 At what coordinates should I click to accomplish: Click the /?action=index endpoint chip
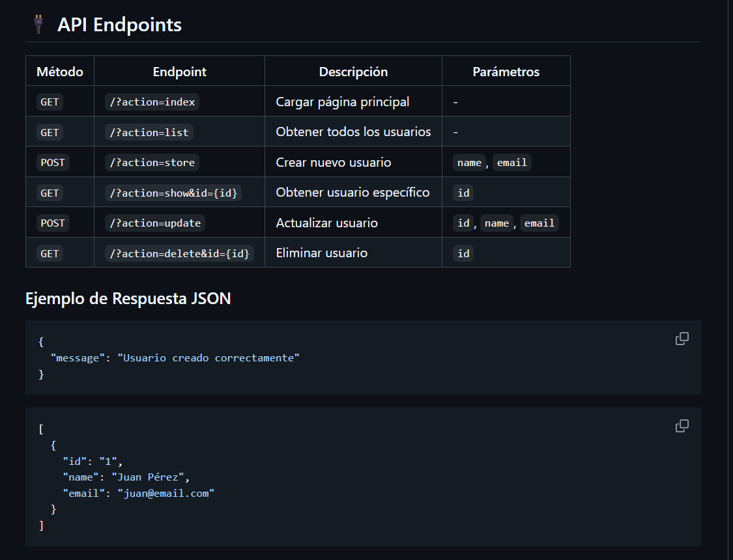coord(151,102)
